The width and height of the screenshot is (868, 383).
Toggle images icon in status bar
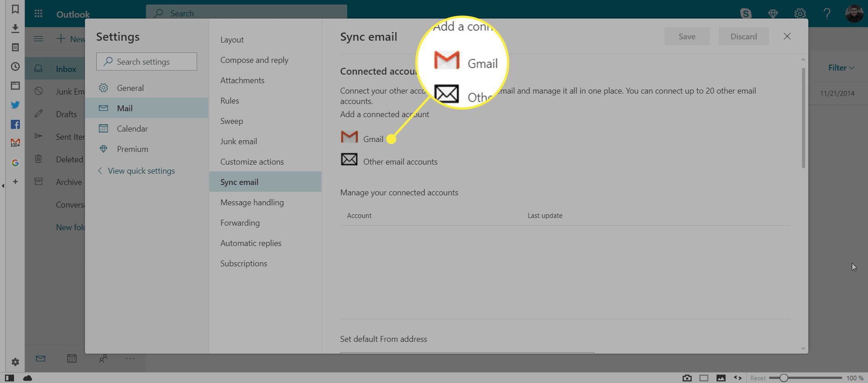pyautogui.click(x=721, y=378)
